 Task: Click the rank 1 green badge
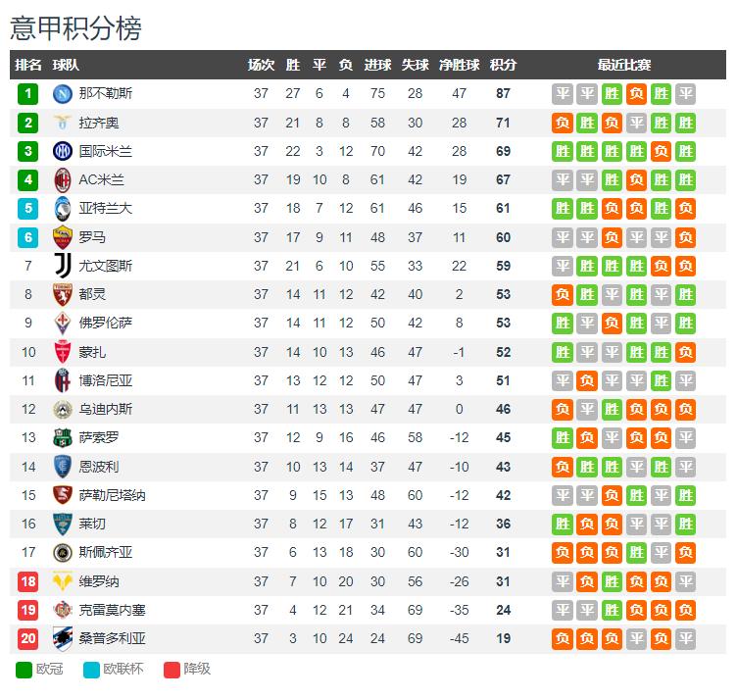coord(27,93)
